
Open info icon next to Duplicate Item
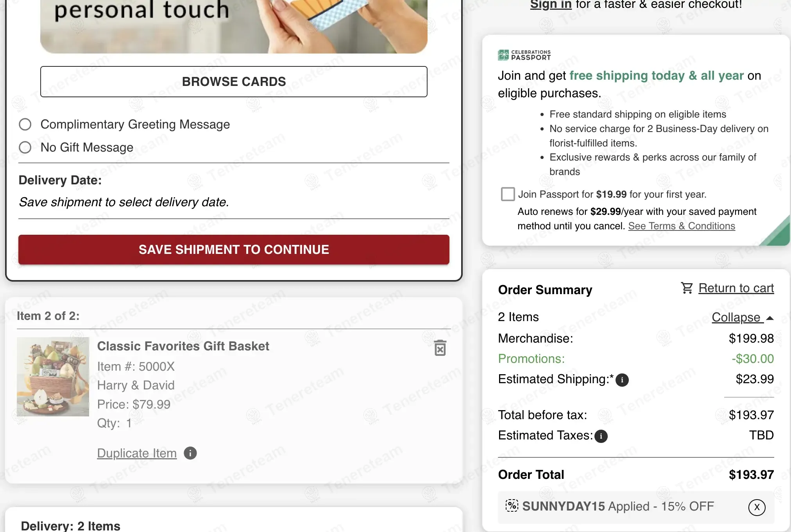pos(190,453)
